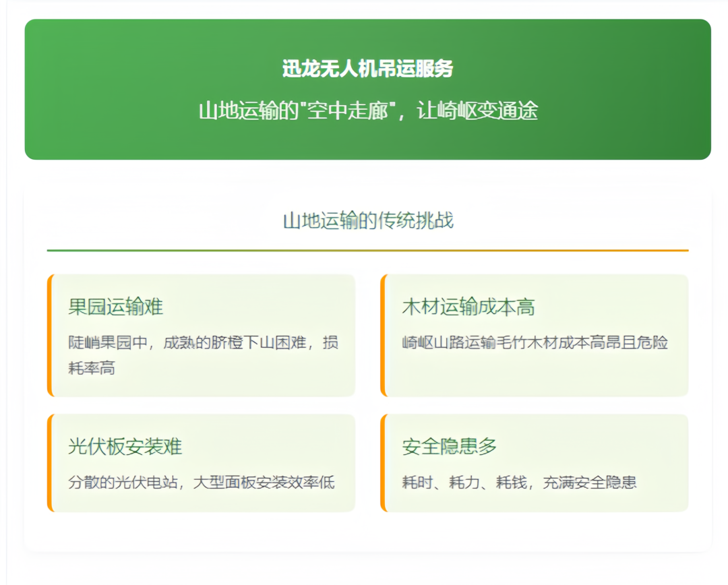Click the orange accent bar on 果园运输难 card
The height and width of the screenshot is (585, 728).
[x=50, y=334]
